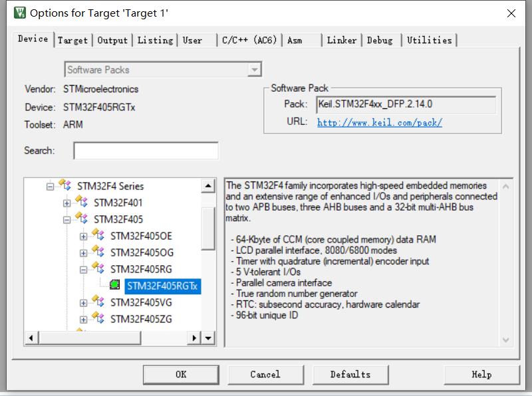Switch to the C/C++ (AC6) tab
This screenshot has height=396, width=532.
[249, 41]
